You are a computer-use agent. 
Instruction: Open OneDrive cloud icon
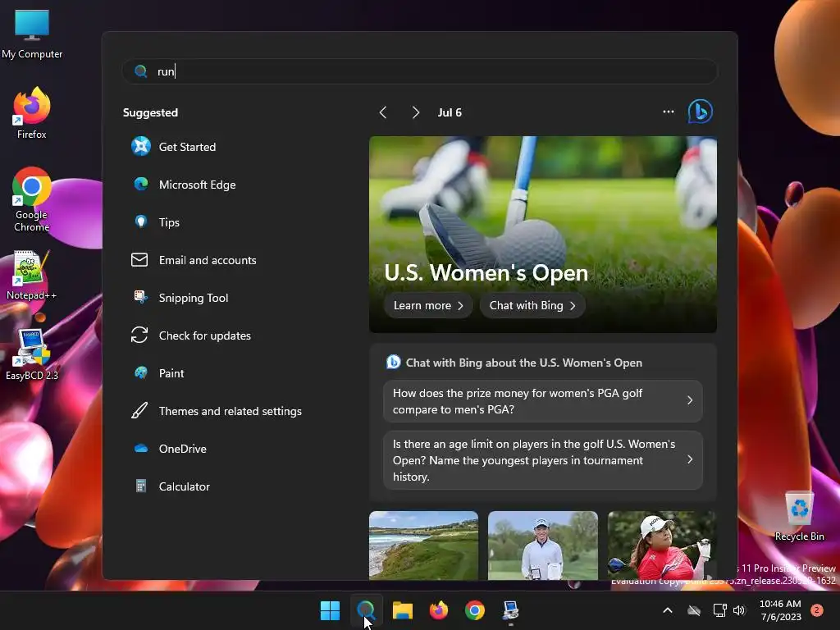point(141,449)
